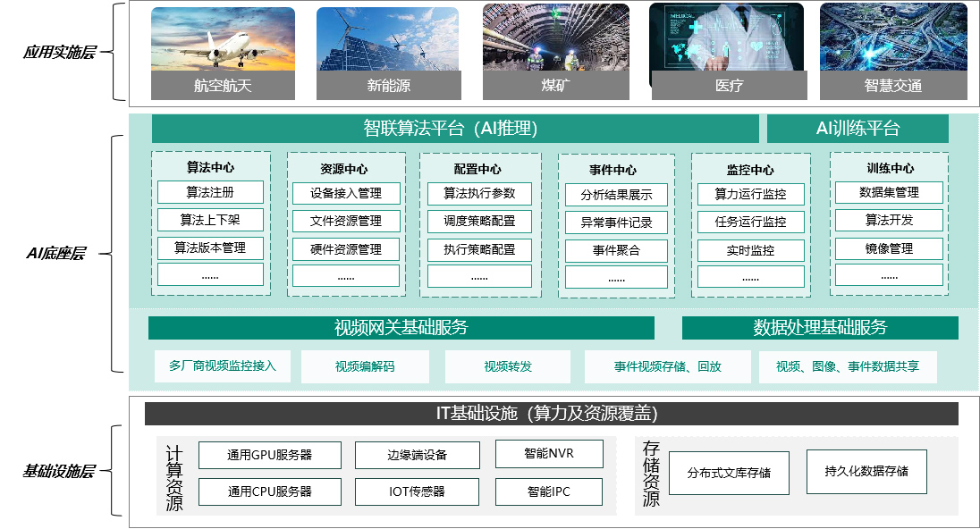This screenshot has height=529, width=980.
Task: Select the AI训练平台 header bar
Action: click(857, 129)
